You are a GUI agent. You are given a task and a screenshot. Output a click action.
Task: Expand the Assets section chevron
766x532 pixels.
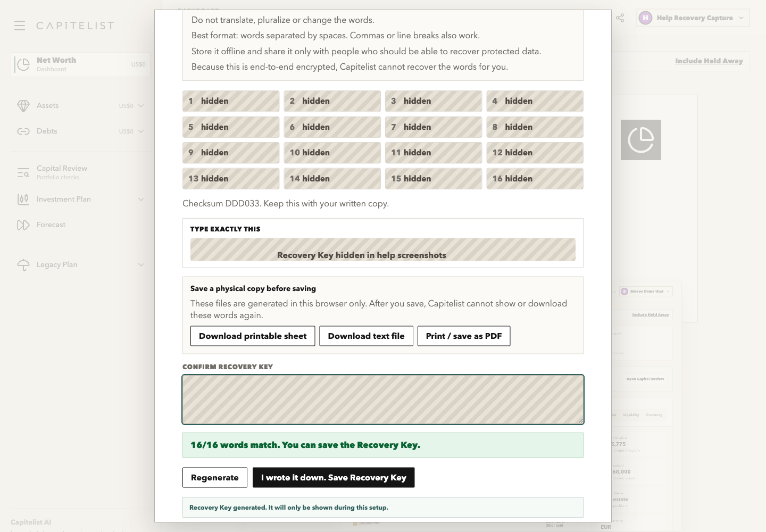tap(141, 106)
